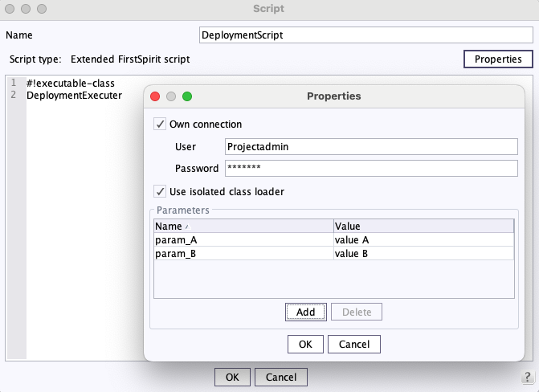Select the param_B name cell
Image resolution: width=539 pixels, height=392 pixels.
point(243,253)
